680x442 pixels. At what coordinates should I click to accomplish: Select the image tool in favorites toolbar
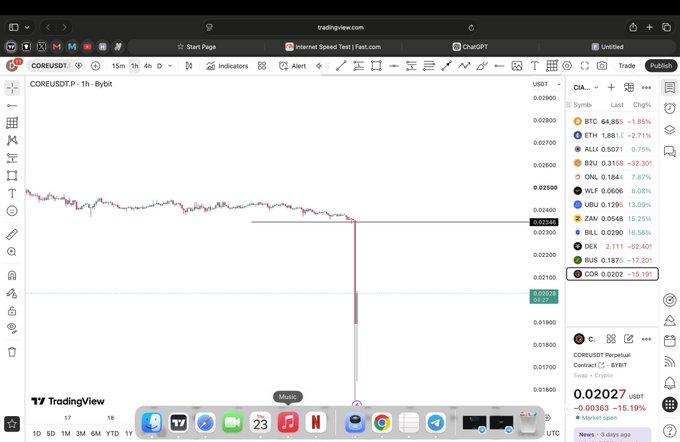click(517, 66)
